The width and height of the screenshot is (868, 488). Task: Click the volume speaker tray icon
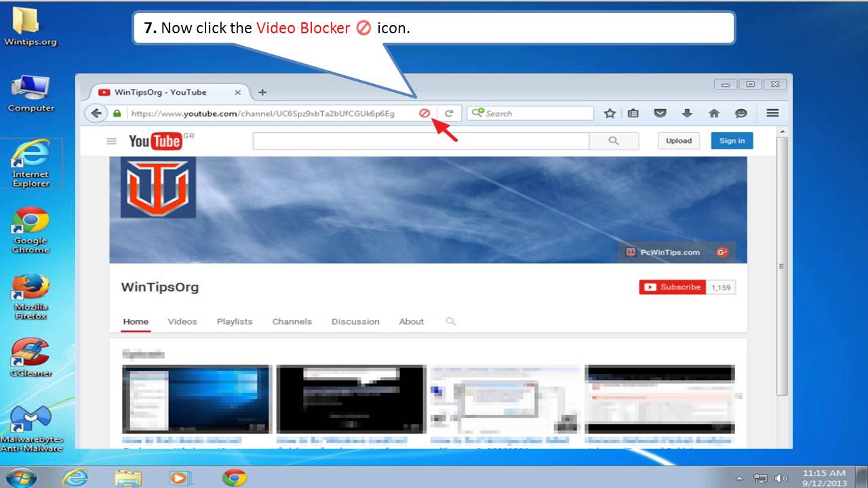(x=781, y=478)
